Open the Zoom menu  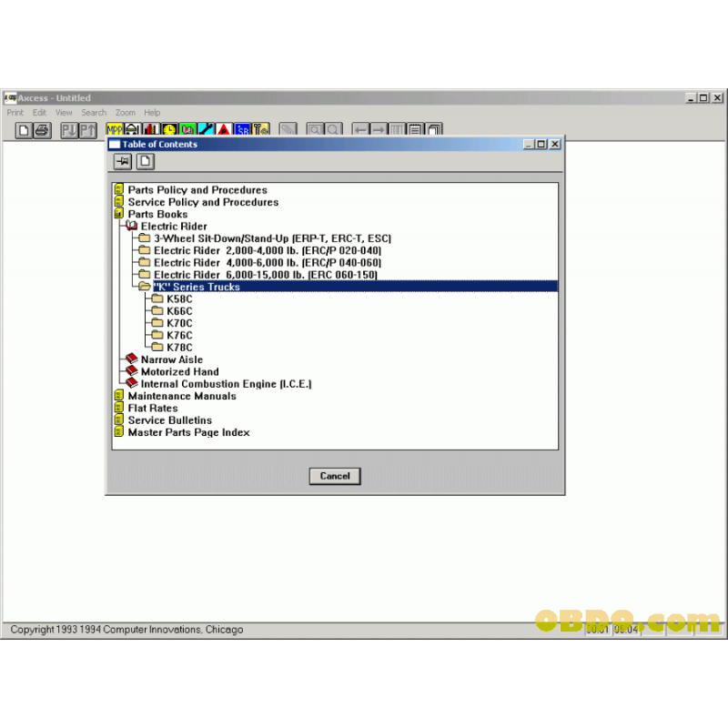pyautogui.click(x=126, y=112)
